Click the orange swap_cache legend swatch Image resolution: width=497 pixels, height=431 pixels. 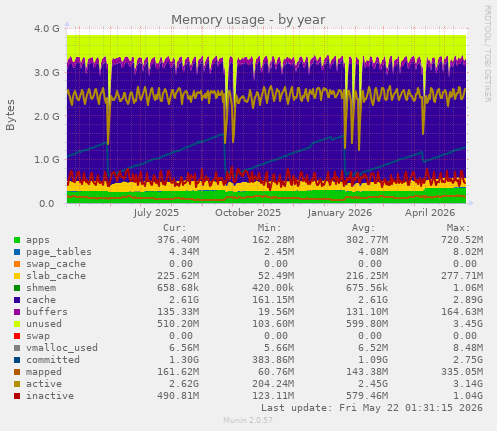(17, 264)
